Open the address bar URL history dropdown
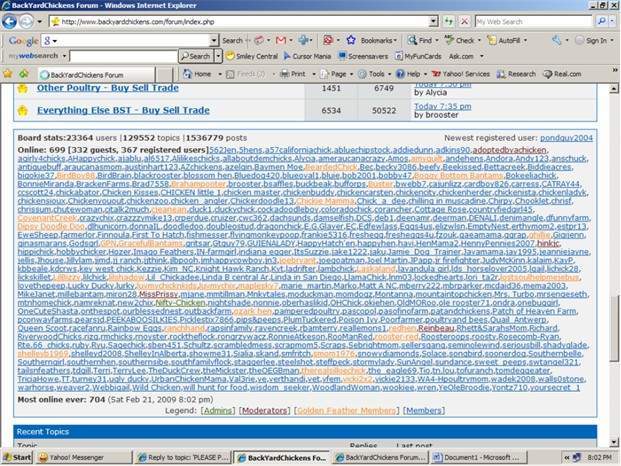The height and width of the screenshot is (466, 621). pyautogui.click(x=434, y=21)
